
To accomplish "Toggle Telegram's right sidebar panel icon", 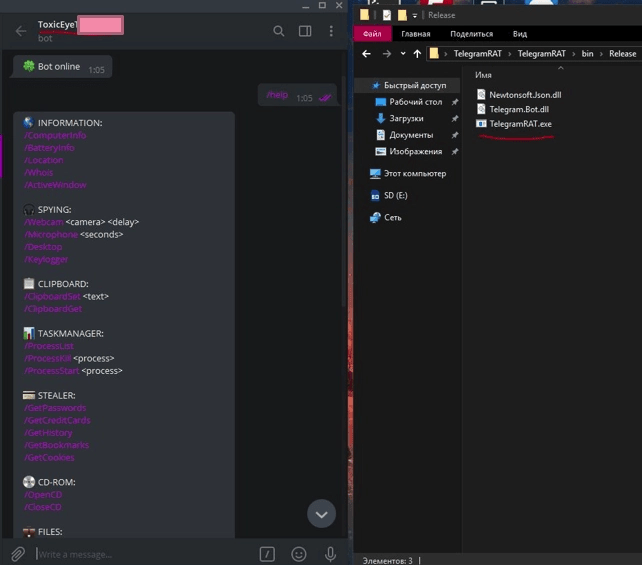I will pyautogui.click(x=305, y=31).
